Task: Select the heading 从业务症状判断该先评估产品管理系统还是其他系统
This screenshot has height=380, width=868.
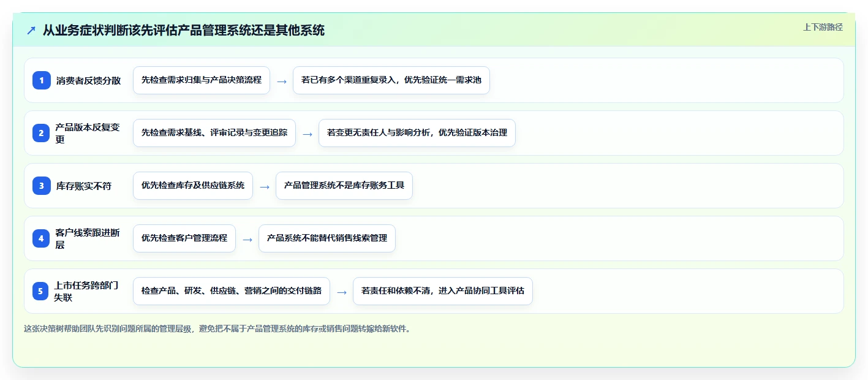Action: [x=184, y=30]
